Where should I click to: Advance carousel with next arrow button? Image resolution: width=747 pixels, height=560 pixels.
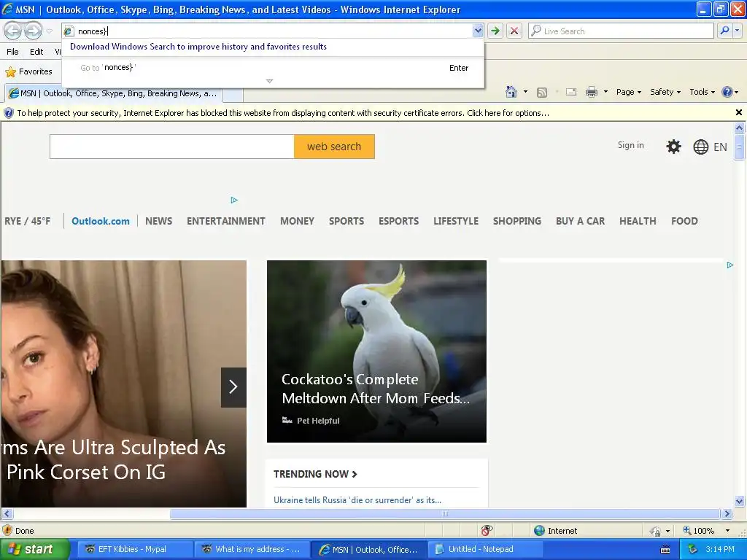pyautogui.click(x=233, y=387)
